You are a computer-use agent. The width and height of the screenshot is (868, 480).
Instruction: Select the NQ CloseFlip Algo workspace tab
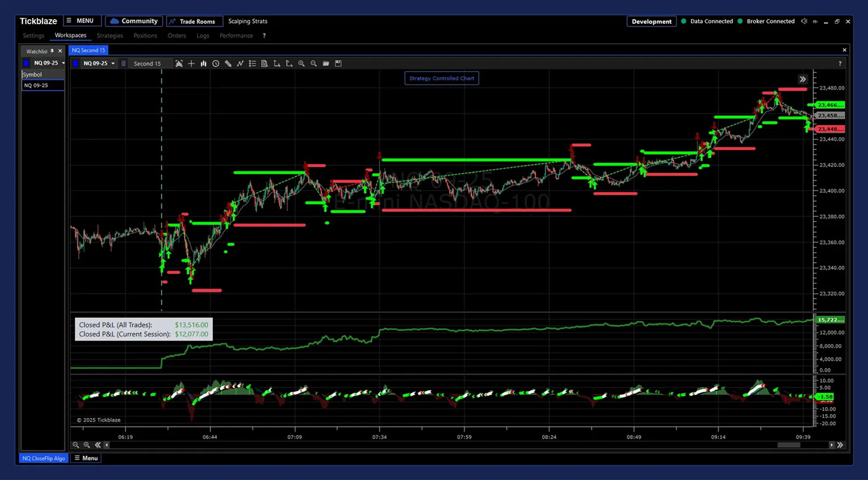(44, 458)
